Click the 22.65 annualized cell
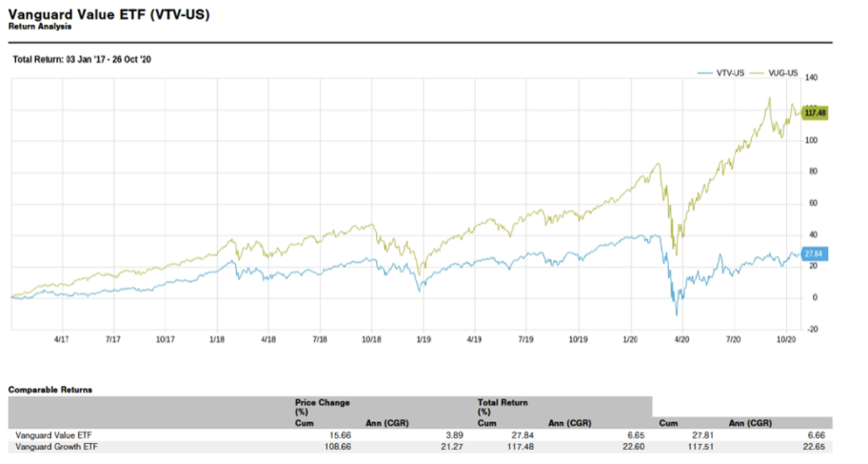The height and width of the screenshot is (464, 868). [x=814, y=447]
